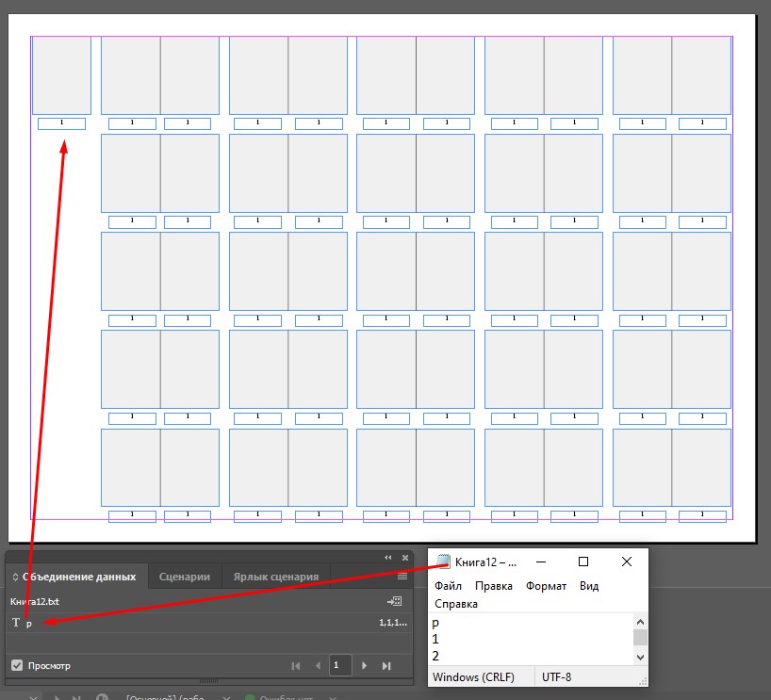The width and height of the screenshot is (771, 700).
Task: Go to the next record
Action: point(365,665)
